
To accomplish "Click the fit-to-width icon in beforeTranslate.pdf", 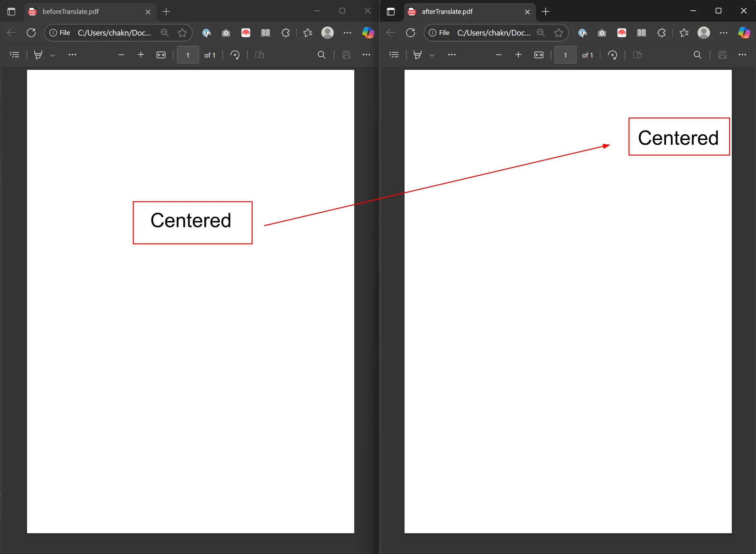I will 161,55.
